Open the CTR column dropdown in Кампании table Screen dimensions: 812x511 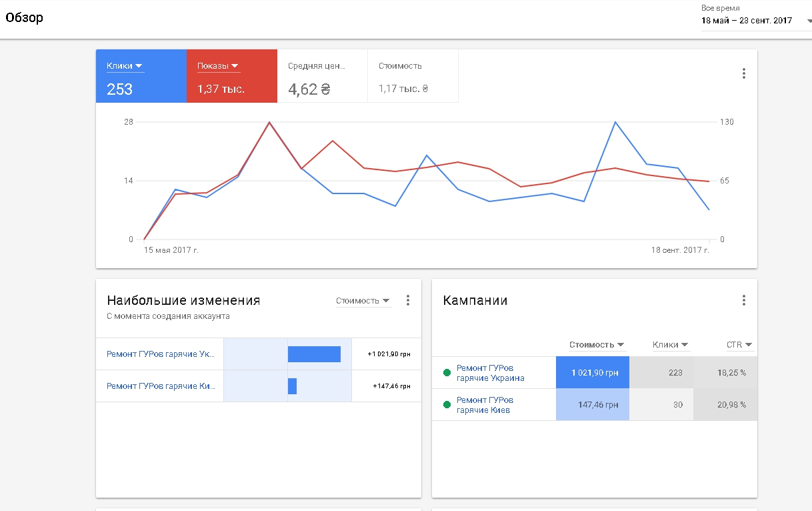[739, 345]
